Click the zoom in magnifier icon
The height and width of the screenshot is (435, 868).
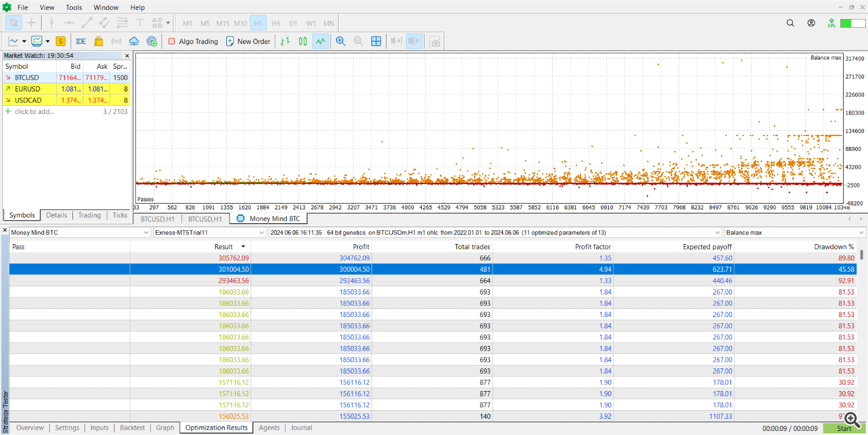pyautogui.click(x=341, y=41)
